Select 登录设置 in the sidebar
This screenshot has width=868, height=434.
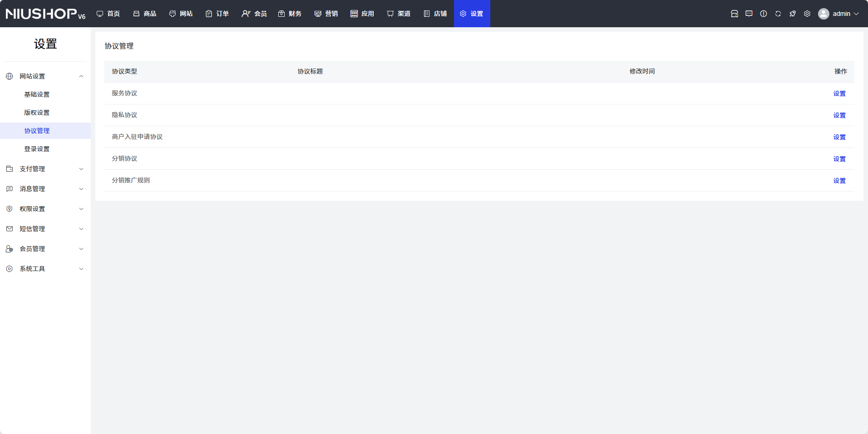[x=37, y=149]
